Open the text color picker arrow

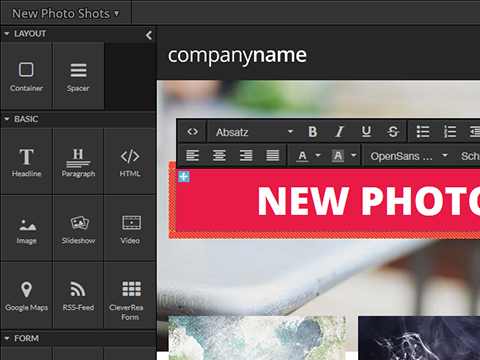(x=318, y=155)
